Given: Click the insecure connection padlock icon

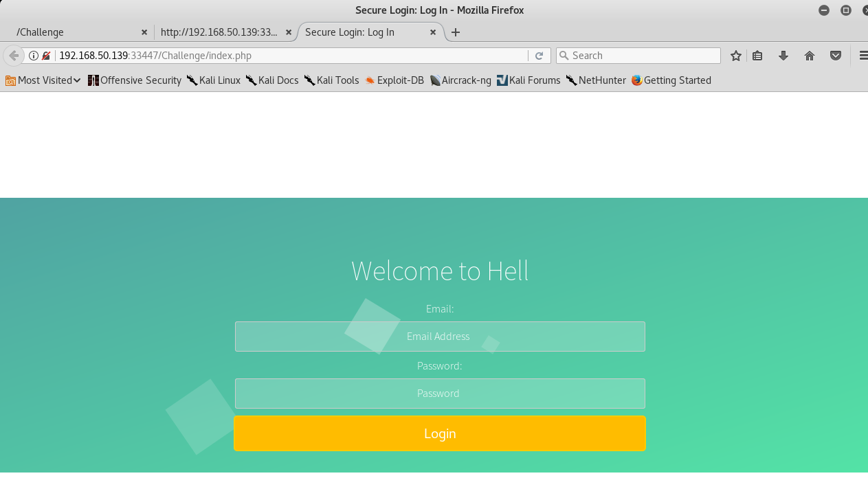Looking at the screenshot, I should click(46, 56).
